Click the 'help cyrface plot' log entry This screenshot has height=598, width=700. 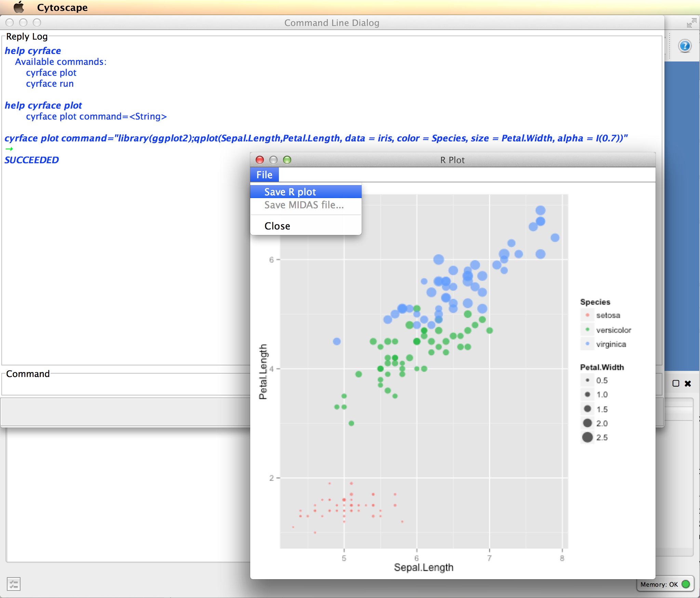point(43,105)
